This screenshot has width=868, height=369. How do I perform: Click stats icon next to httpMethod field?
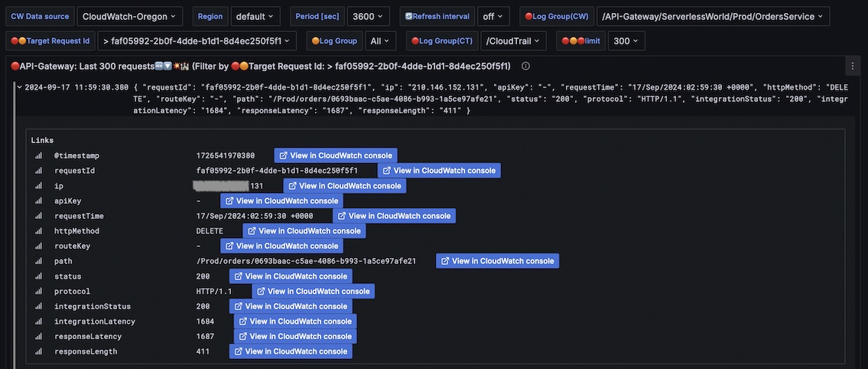coord(38,231)
